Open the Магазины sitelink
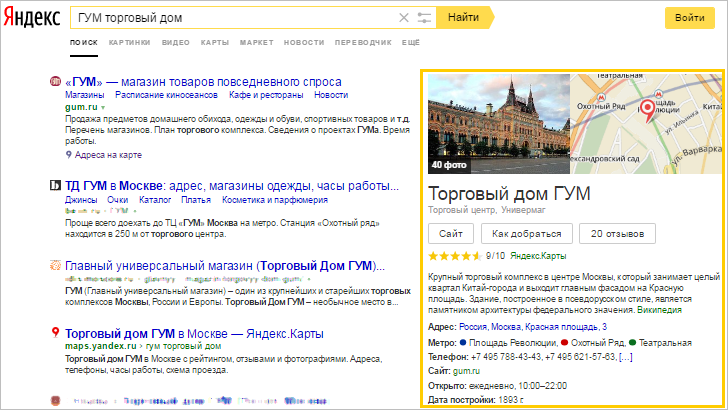Image resolution: width=728 pixels, height=410 pixels. tap(84, 95)
